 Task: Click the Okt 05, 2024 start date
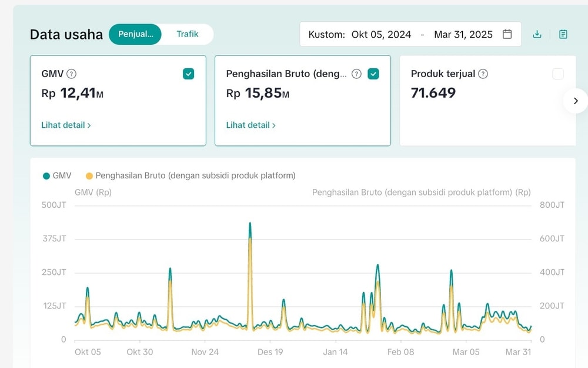pyautogui.click(x=381, y=34)
